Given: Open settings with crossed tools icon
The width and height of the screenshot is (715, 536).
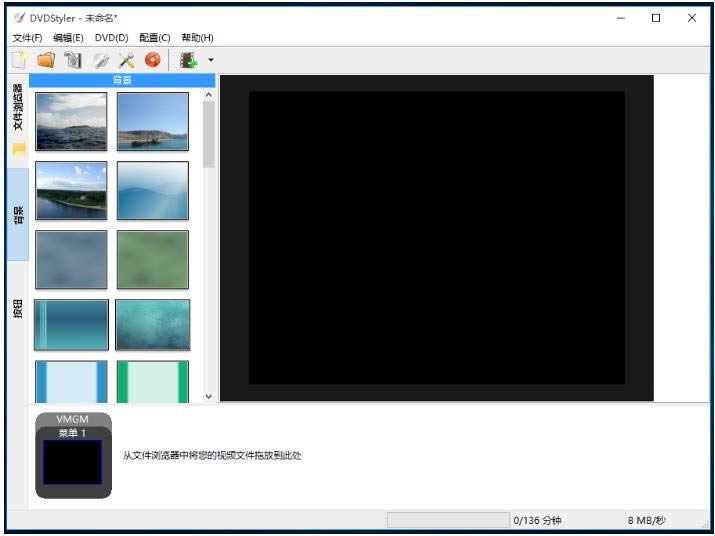Looking at the screenshot, I should pyautogui.click(x=126, y=60).
